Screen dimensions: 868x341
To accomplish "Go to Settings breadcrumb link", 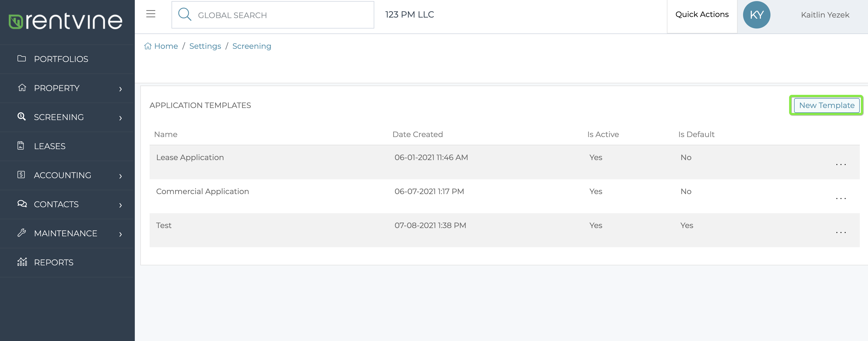I will click(205, 46).
